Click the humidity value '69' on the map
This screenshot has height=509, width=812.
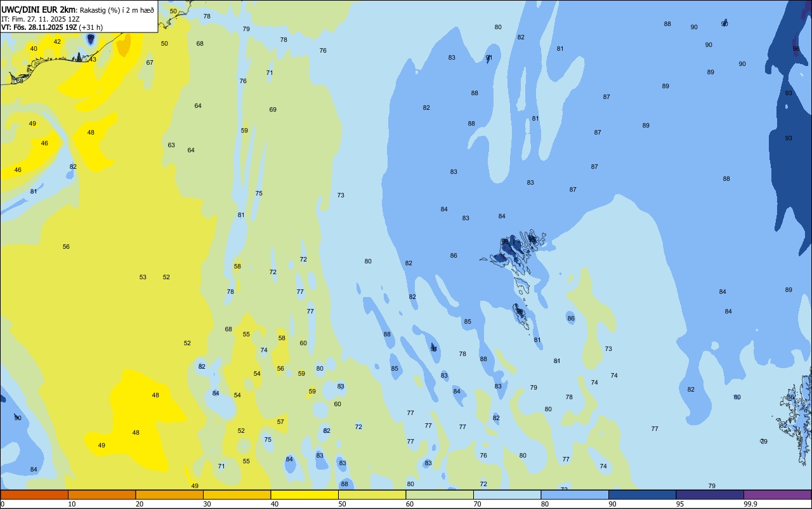pyautogui.click(x=273, y=110)
